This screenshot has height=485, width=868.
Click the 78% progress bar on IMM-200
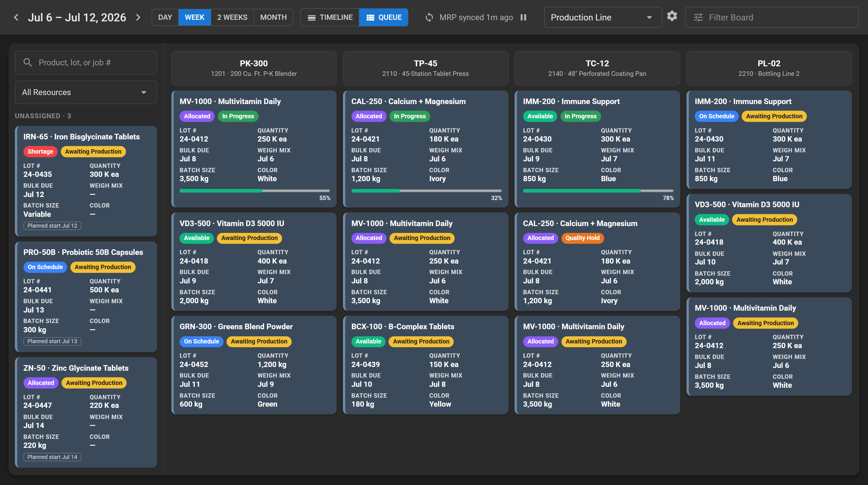click(598, 191)
